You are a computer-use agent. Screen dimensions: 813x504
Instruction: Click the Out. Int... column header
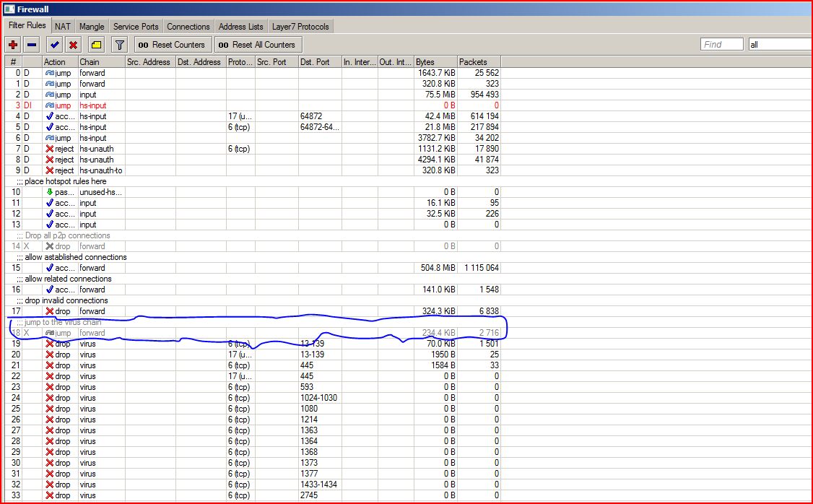pyautogui.click(x=396, y=61)
